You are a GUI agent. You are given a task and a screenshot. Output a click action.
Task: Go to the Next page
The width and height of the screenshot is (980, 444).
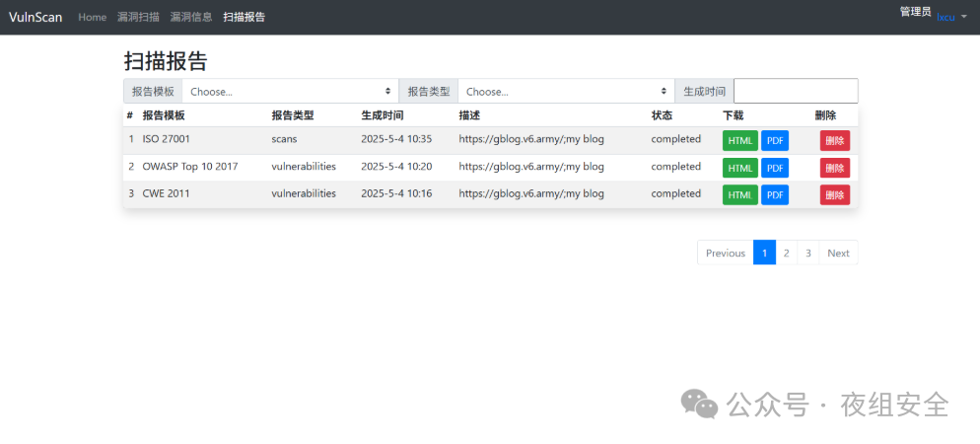[x=838, y=253]
